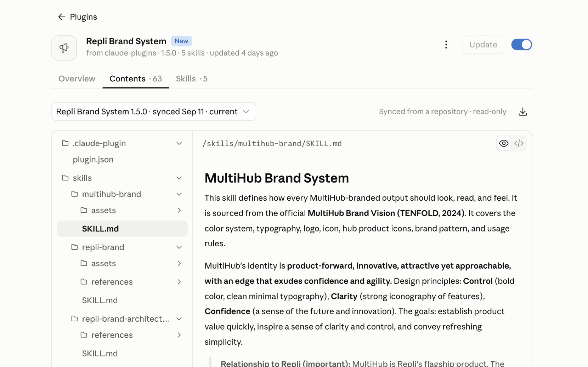Switch to raw source code view

click(x=519, y=143)
